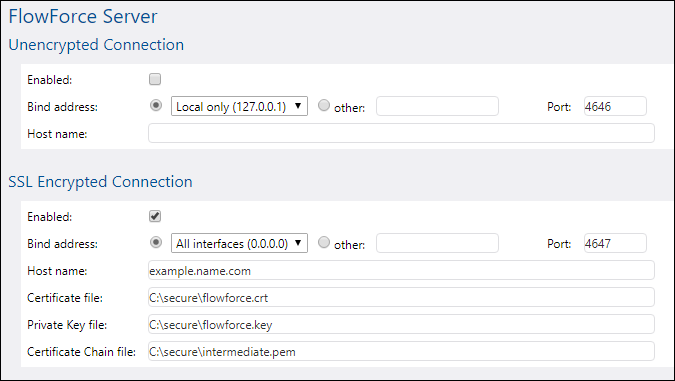
Task: Click the FlowForce Server heading
Action: [83, 16]
